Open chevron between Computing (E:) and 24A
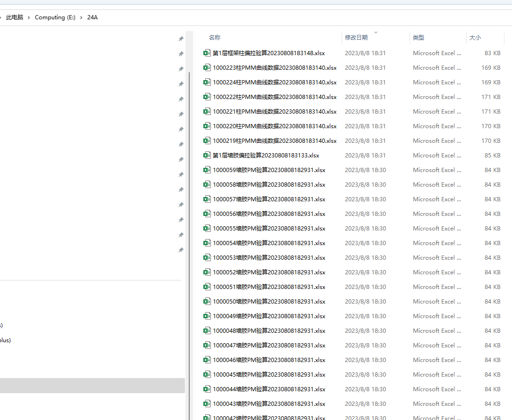The height and width of the screenshot is (420, 512). pyautogui.click(x=81, y=17)
